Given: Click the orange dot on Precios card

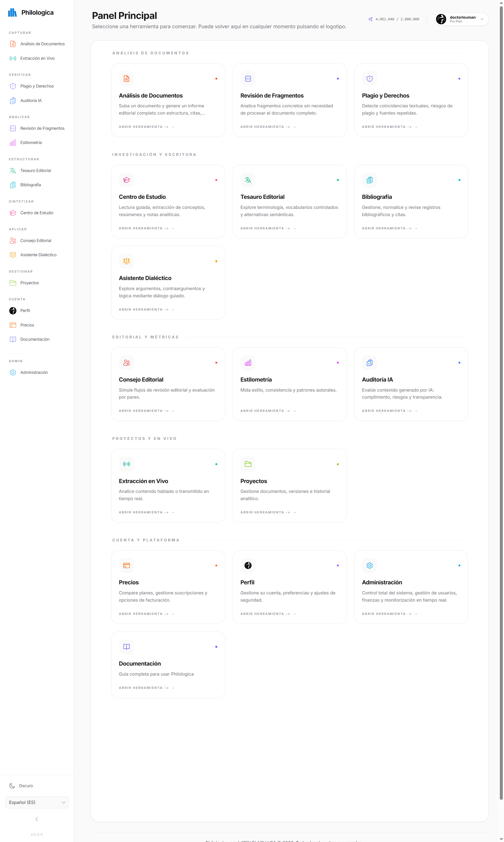Looking at the screenshot, I should tap(216, 565).
